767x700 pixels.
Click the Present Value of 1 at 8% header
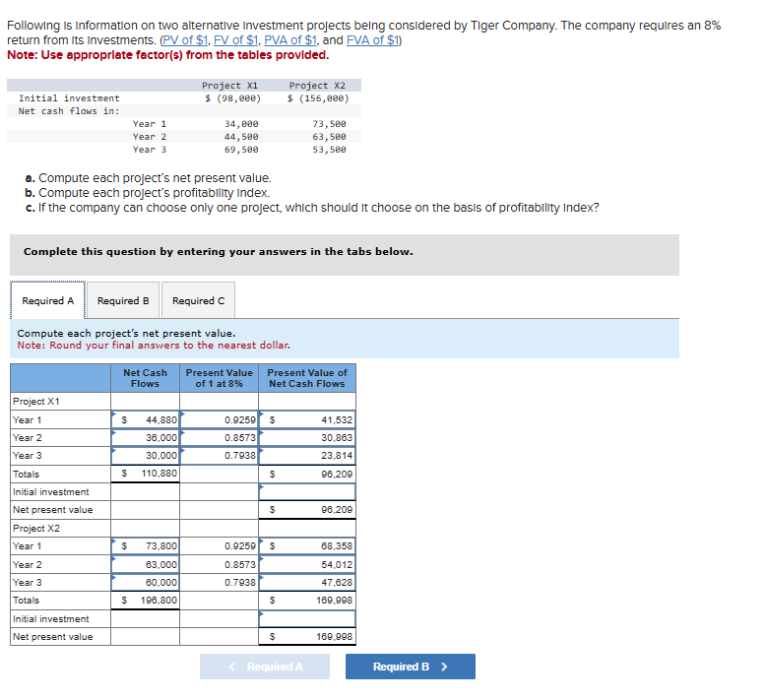220,378
